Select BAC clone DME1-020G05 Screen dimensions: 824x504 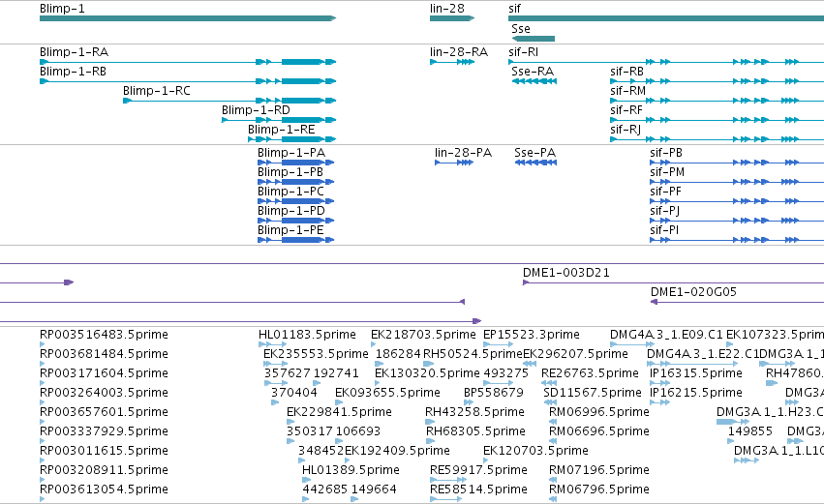pos(693,292)
